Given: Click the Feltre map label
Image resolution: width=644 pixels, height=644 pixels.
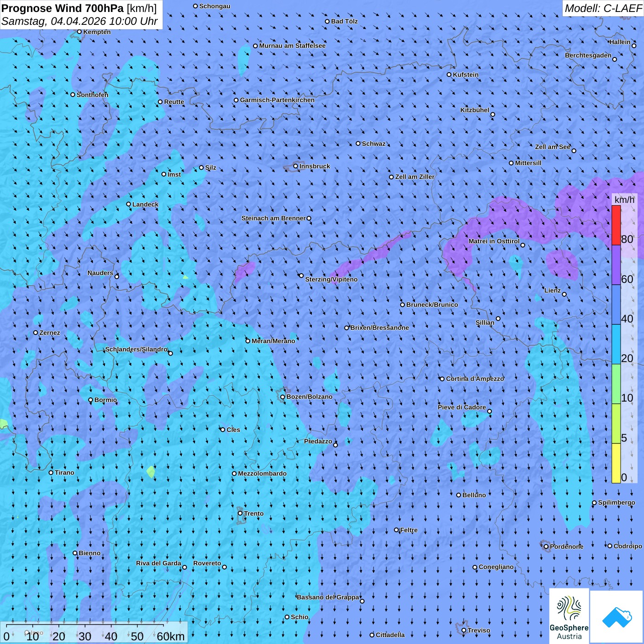Looking at the screenshot, I should coord(408,530).
